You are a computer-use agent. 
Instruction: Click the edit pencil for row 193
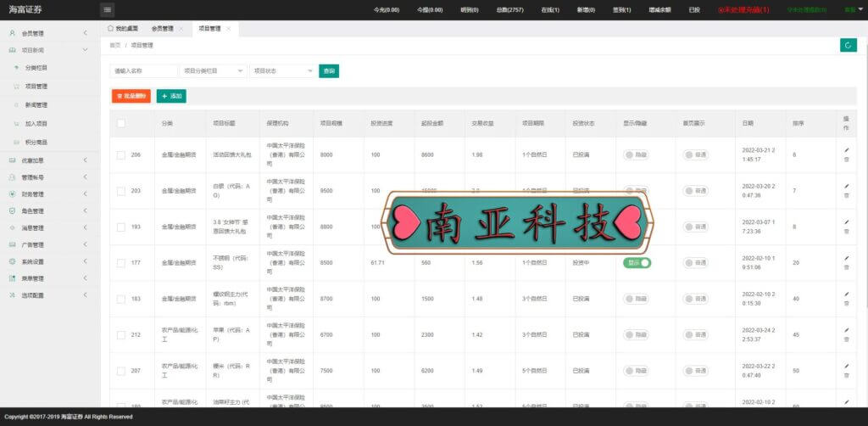[x=846, y=222]
